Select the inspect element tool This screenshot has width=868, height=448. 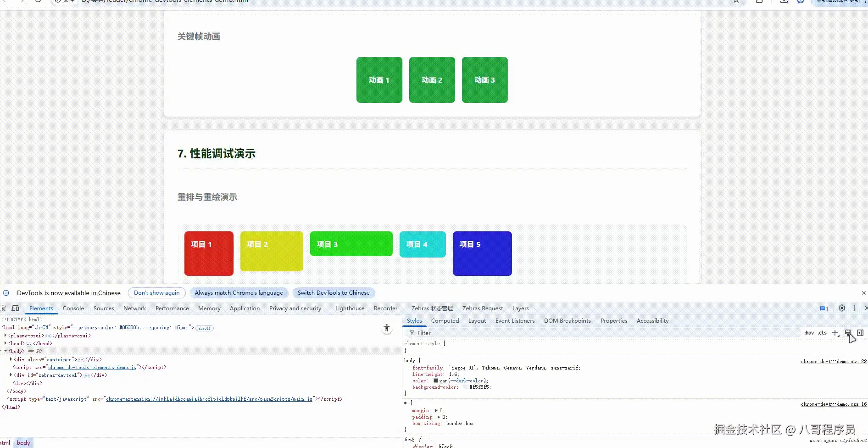pyautogui.click(x=4, y=308)
